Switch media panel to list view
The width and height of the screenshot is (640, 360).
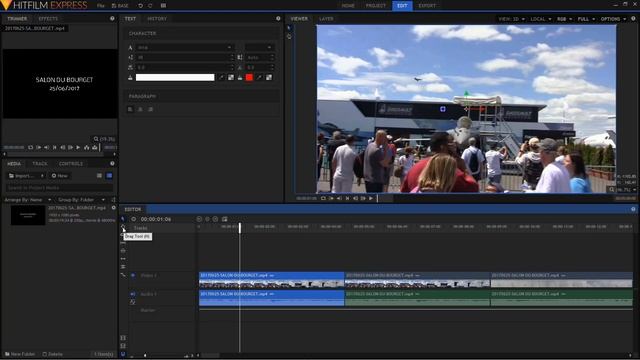(x=99, y=176)
